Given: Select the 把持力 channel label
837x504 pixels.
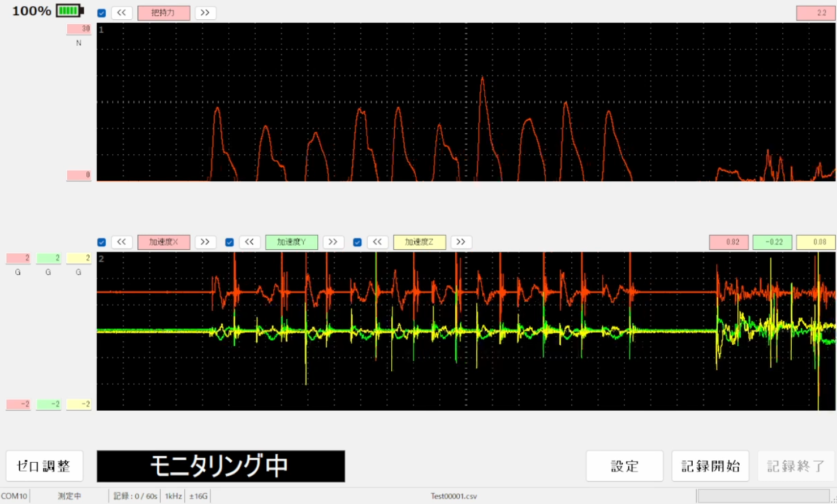Looking at the screenshot, I should 163,12.
